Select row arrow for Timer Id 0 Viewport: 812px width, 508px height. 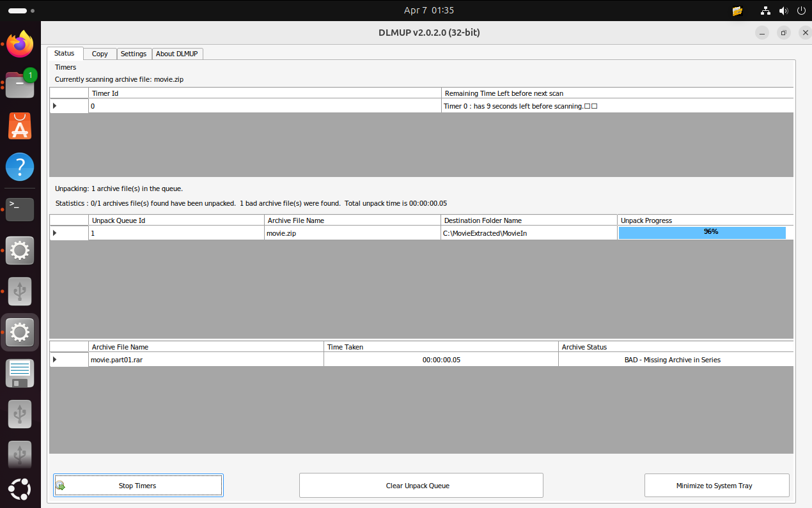55,106
